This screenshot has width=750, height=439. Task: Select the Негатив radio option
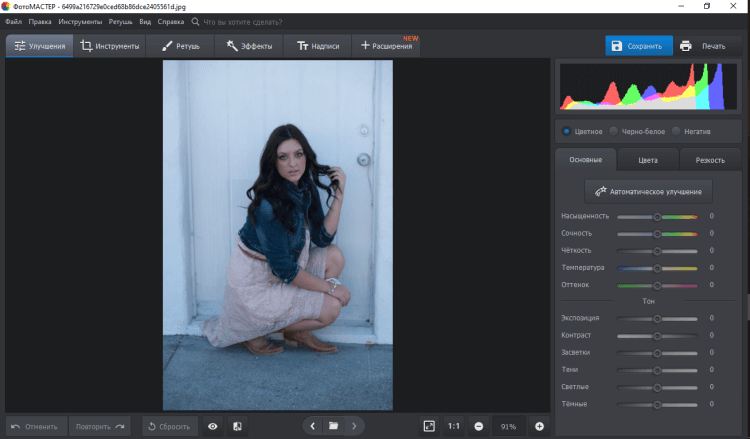[x=676, y=131]
